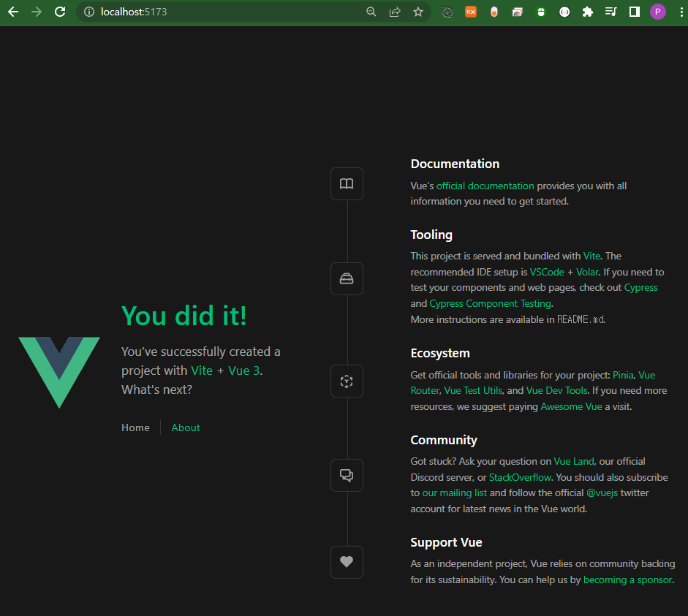Image resolution: width=688 pixels, height=616 pixels.
Task: Open the media control playlist icon
Action: tap(610, 12)
